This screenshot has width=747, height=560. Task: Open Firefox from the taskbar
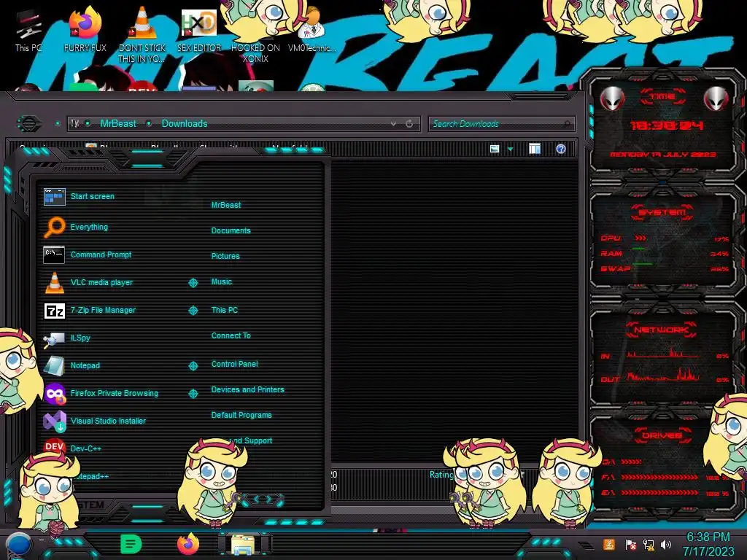tap(188, 544)
